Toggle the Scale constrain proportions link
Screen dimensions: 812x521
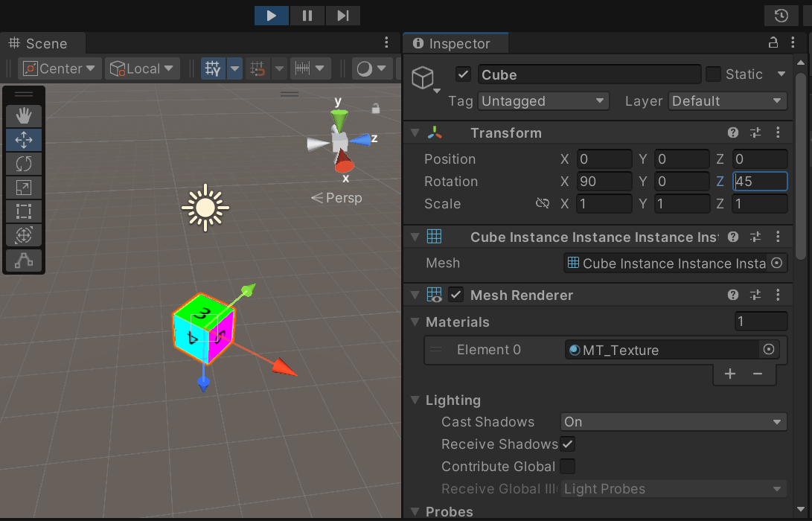pos(542,203)
